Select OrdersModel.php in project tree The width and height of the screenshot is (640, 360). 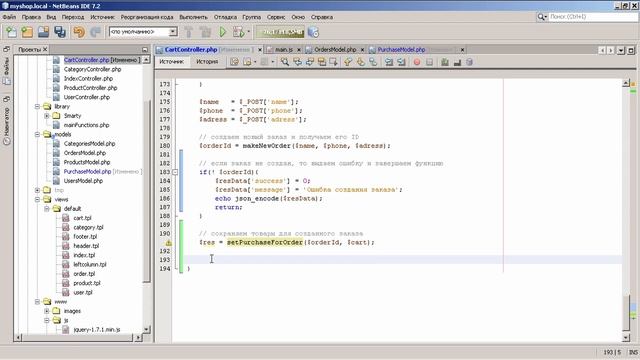point(84,153)
